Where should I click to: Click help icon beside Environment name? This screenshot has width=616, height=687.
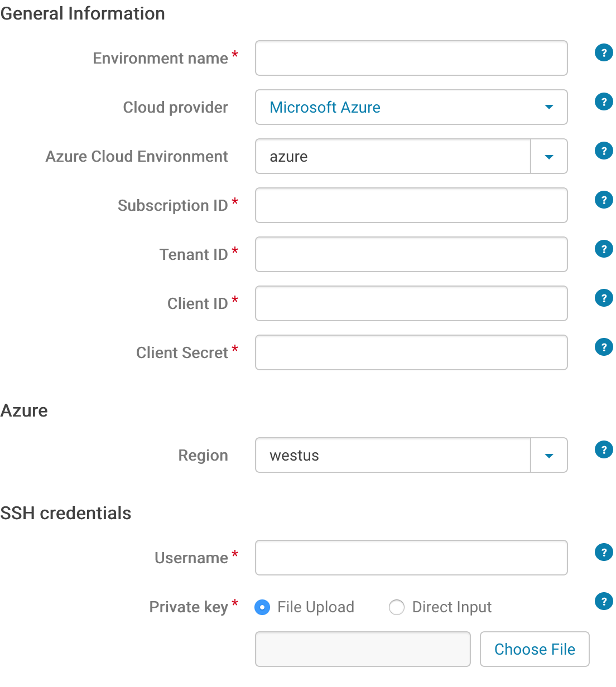pos(604,53)
